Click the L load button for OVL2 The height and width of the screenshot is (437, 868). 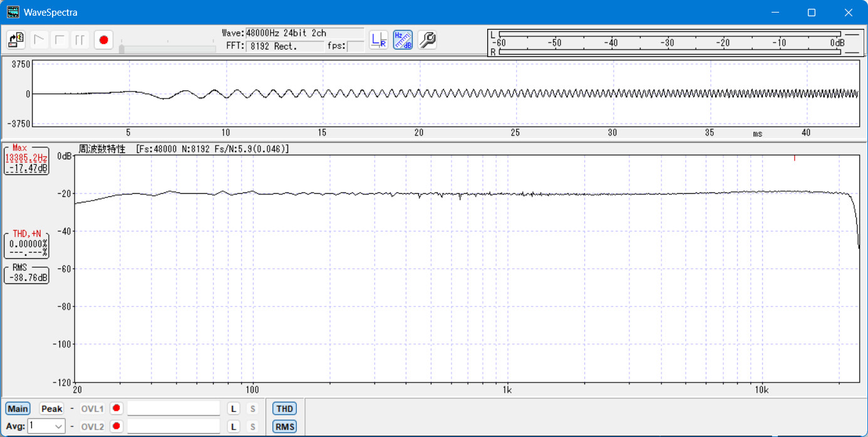pos(233,427)
